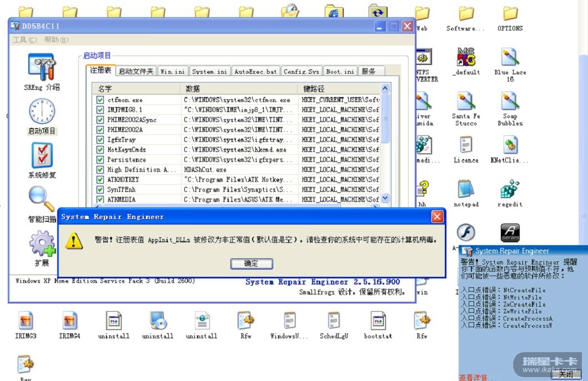Screen dimensions: 588x381
Task: Open the Santa Fe Stucco desktop icon
Action: coord(466,101)
